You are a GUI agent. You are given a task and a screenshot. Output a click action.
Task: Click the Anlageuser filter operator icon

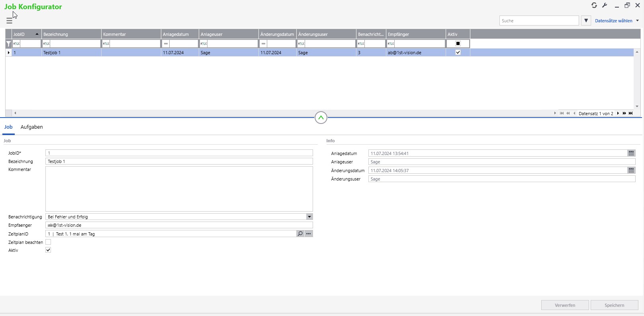point(204,44)
